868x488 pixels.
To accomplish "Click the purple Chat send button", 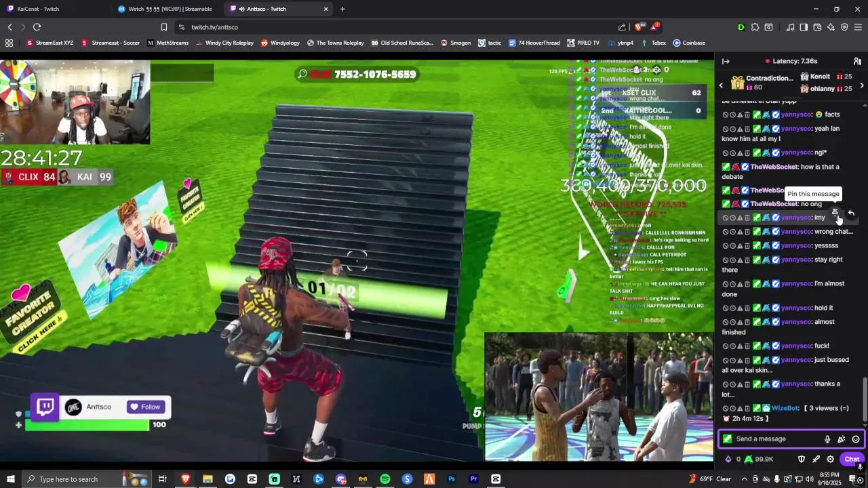I will (x=852, y=459).
